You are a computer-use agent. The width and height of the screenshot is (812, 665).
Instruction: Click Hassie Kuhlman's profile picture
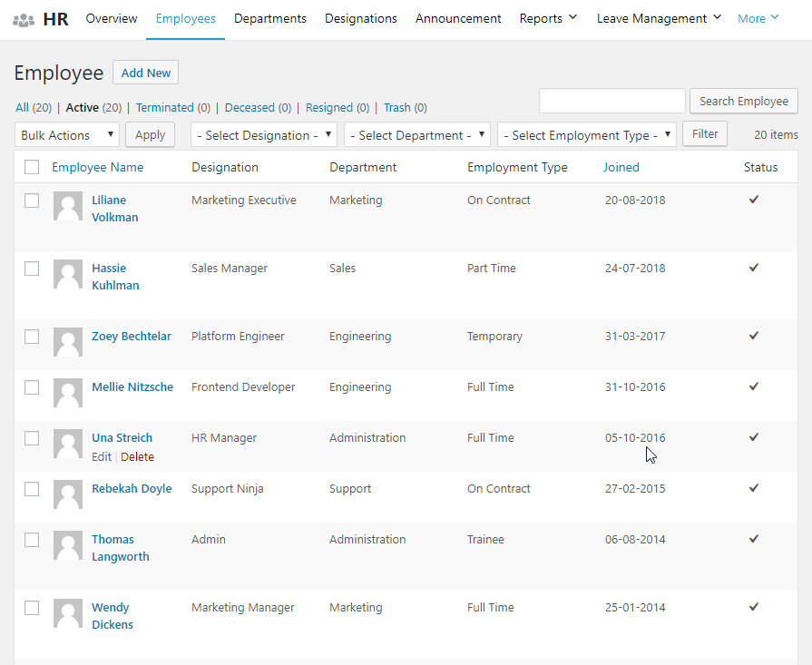[67, 274]
